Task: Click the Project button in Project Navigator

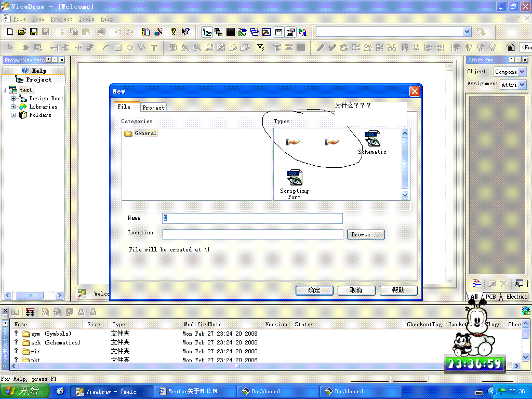Action: (34, 79)
